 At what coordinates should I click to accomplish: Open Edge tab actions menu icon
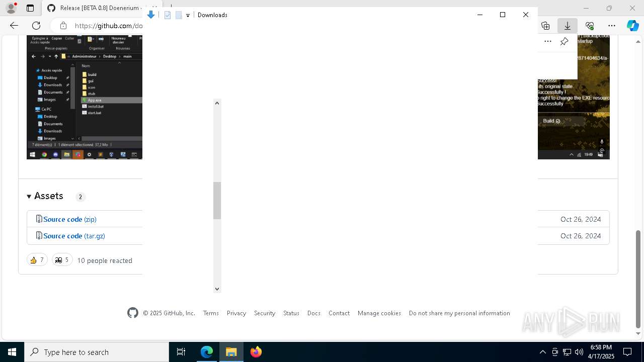(x=30, y=8)
